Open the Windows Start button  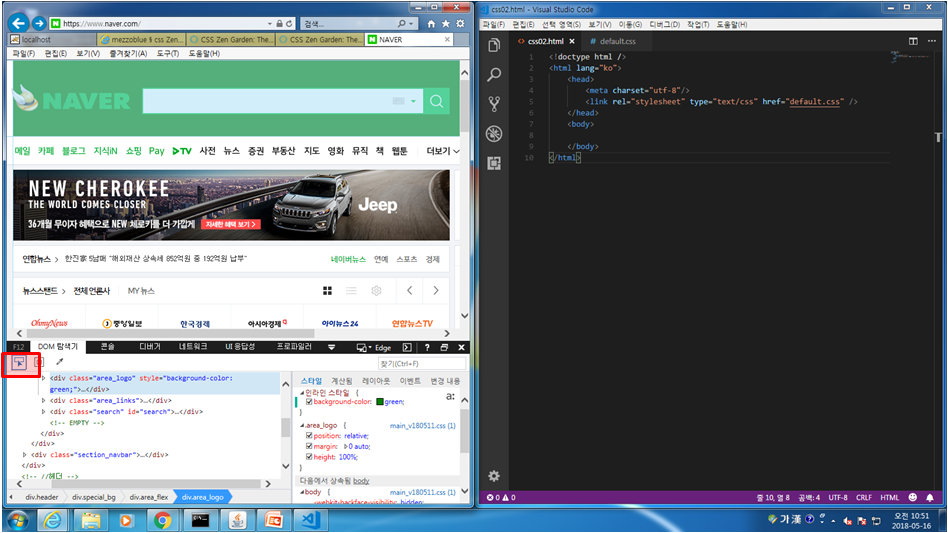pos(18,520)
